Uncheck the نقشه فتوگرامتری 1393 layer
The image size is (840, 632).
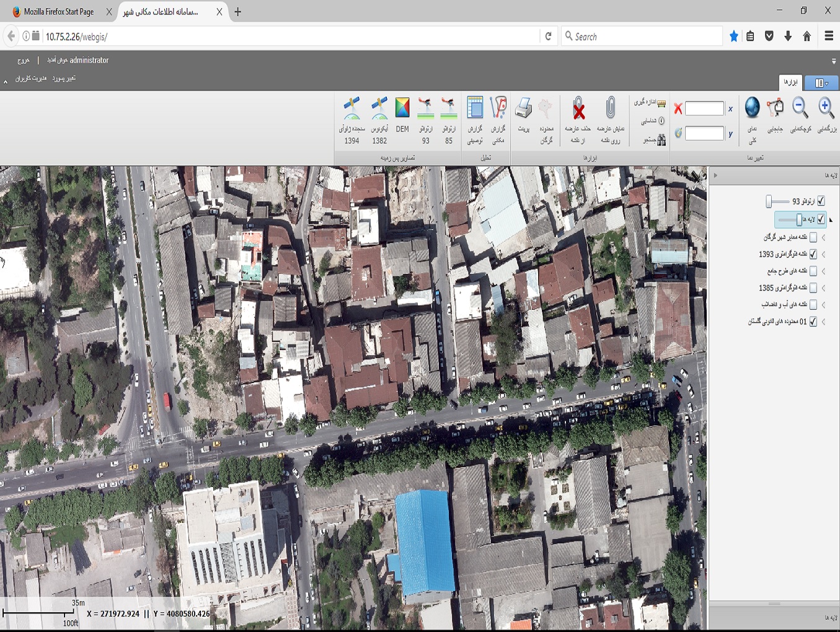813,254
